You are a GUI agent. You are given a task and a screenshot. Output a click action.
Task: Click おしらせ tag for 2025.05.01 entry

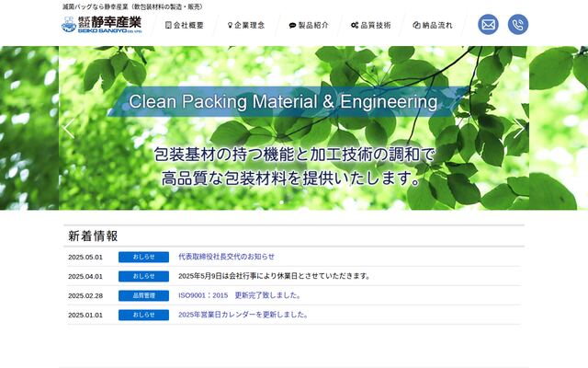tap(143, 257)
